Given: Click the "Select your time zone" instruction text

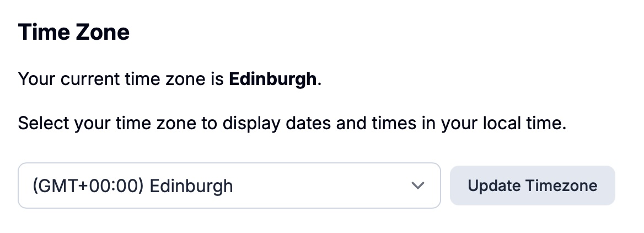Looking at the screenshot, I should click(292, 123).
